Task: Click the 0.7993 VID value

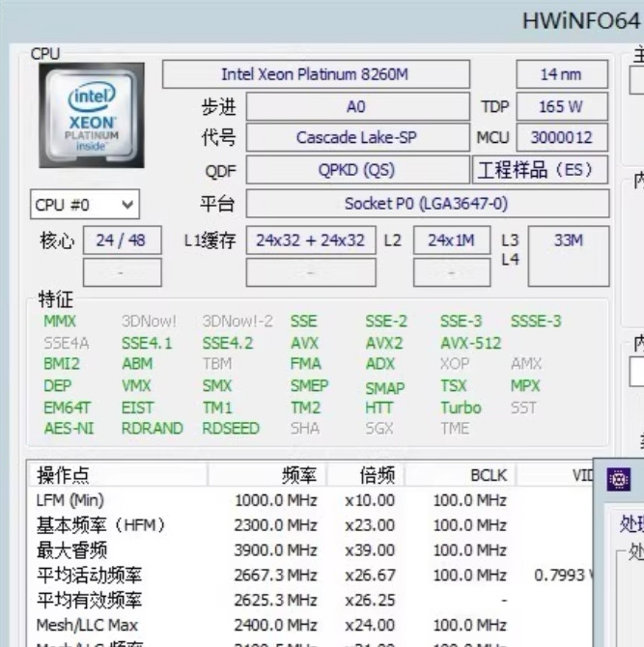Action: 564,575
